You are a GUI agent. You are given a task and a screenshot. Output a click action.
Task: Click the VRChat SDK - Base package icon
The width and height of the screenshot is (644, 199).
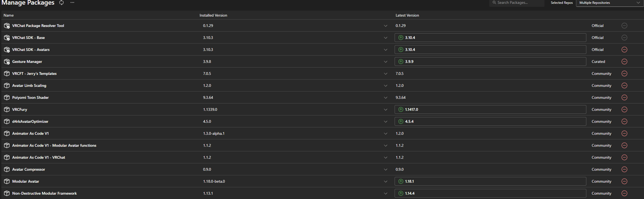[7, 38]
